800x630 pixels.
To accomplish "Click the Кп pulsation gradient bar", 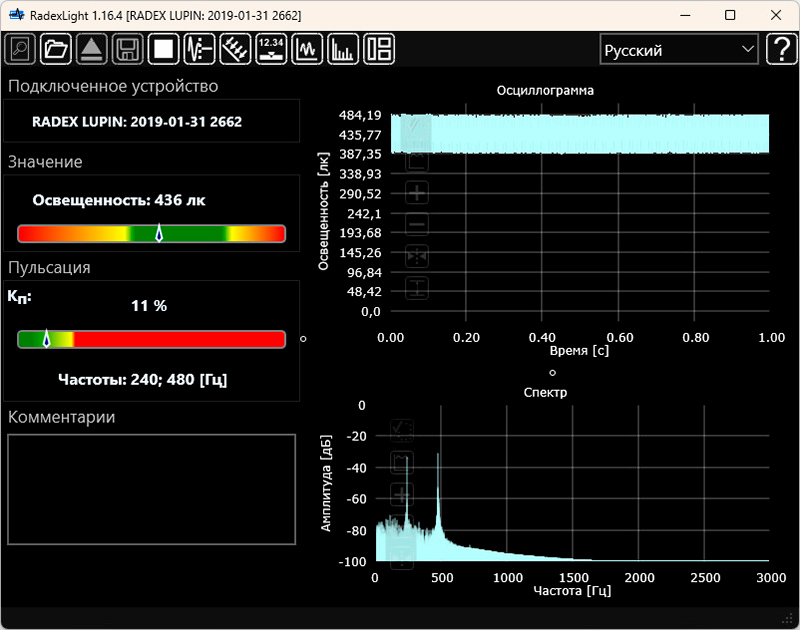I will tap(152, 339).
